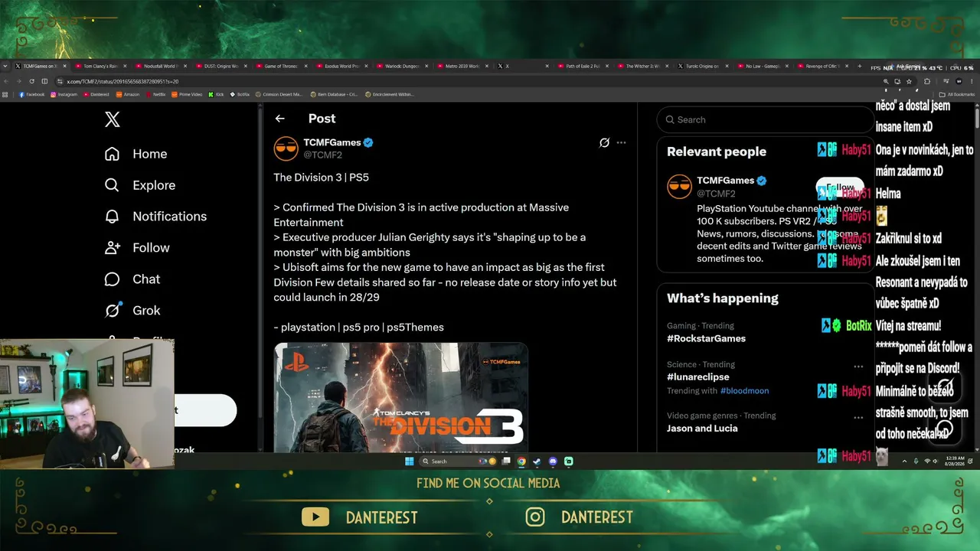The width and height of the screenshot is (980, 551).
Task: Open the #RockstarGames trending topic
Action: 706,338
